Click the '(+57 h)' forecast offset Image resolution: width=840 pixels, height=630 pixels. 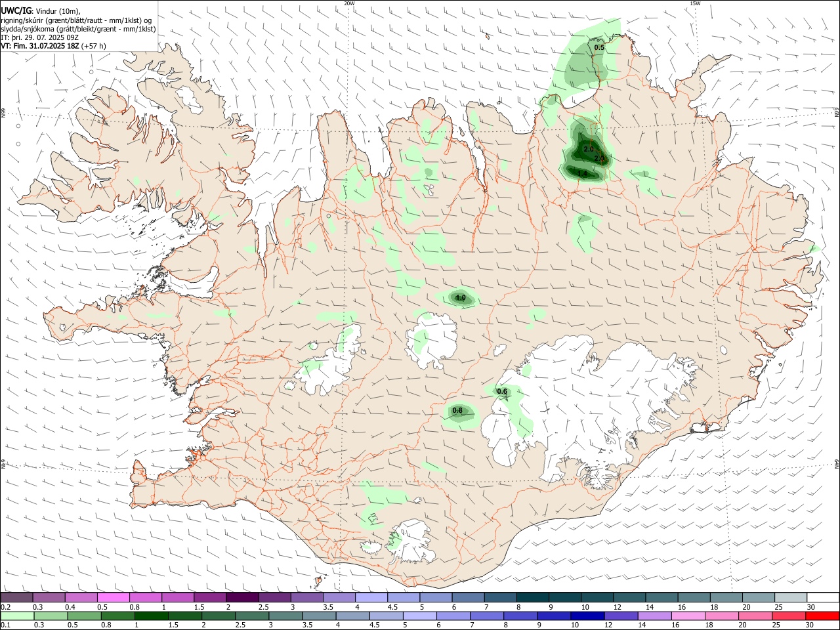(94, 47)
